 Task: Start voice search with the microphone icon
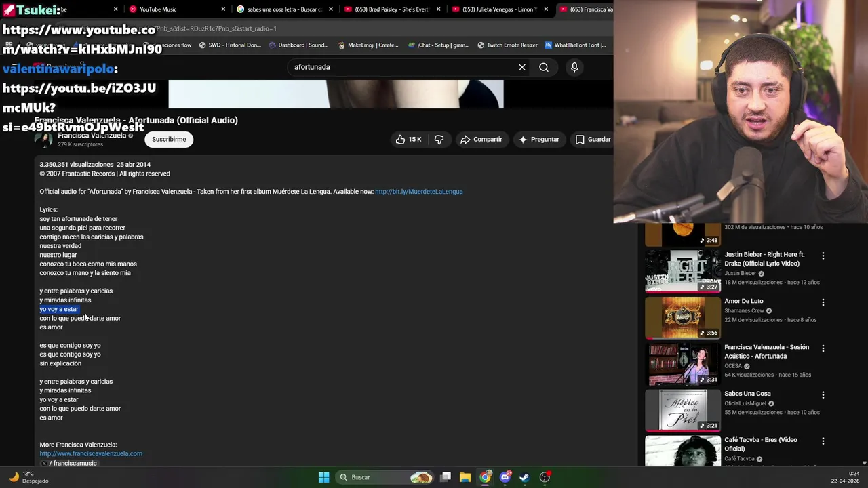click(x=574, y=67)
